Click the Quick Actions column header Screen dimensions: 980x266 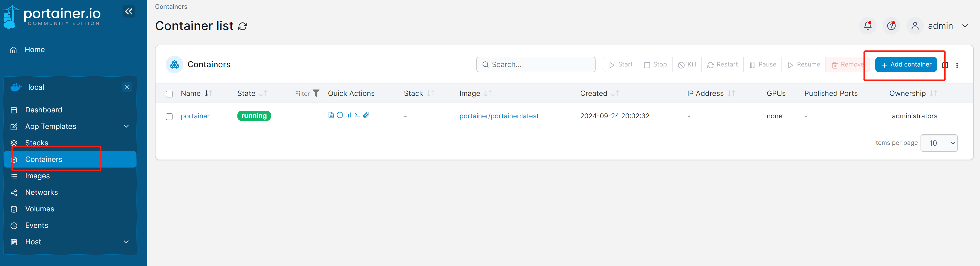point(351,93)
